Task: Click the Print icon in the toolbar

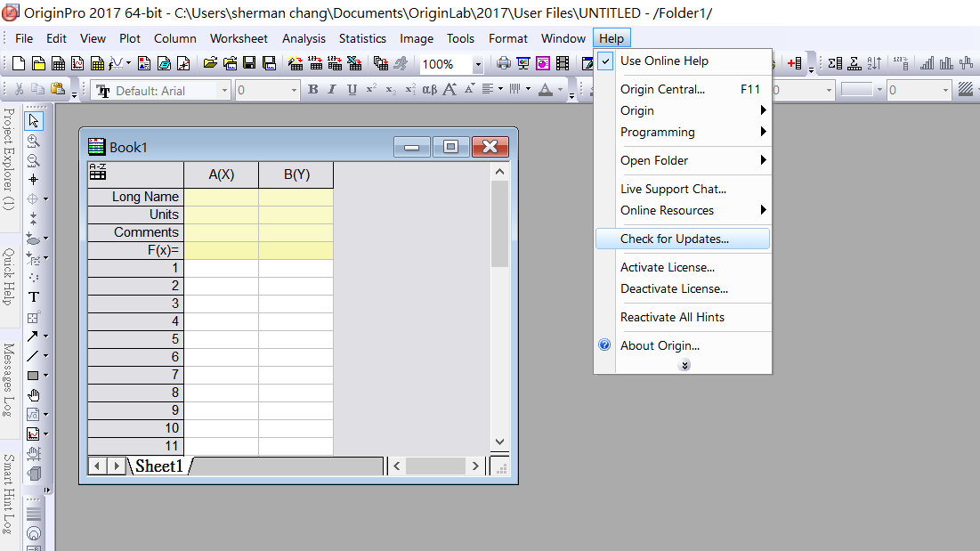Action: click(x=504, y=64)
